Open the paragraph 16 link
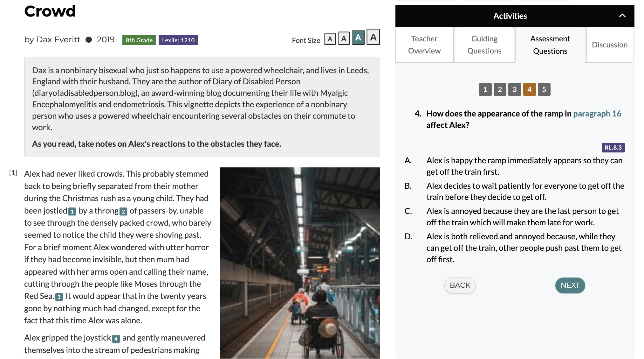The width and height of the screenshot is (644, 359). tap(597, 114)
